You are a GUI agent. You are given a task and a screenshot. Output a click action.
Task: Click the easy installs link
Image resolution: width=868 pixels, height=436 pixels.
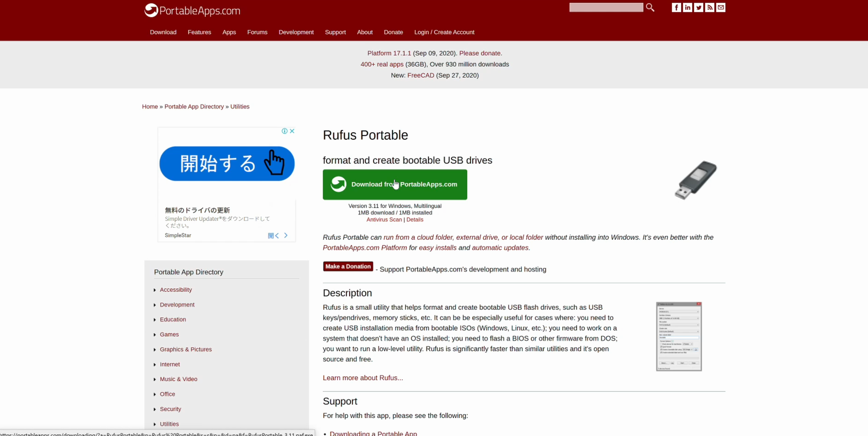point(438,248)
